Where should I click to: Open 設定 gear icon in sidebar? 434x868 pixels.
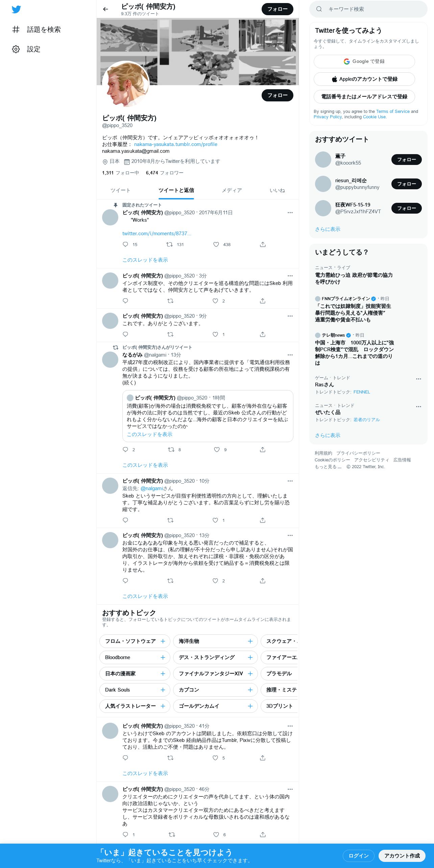point(16,49)
